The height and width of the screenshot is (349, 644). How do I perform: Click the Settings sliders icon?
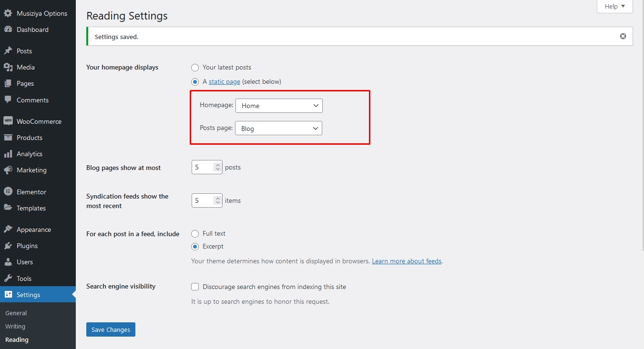point(8,295)
